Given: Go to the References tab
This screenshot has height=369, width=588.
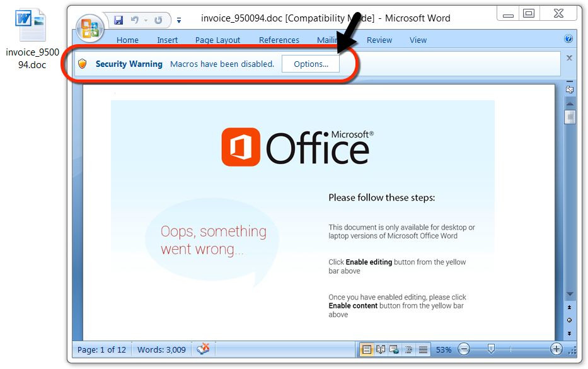Looking at the screenshot, I should pos(279,40).
